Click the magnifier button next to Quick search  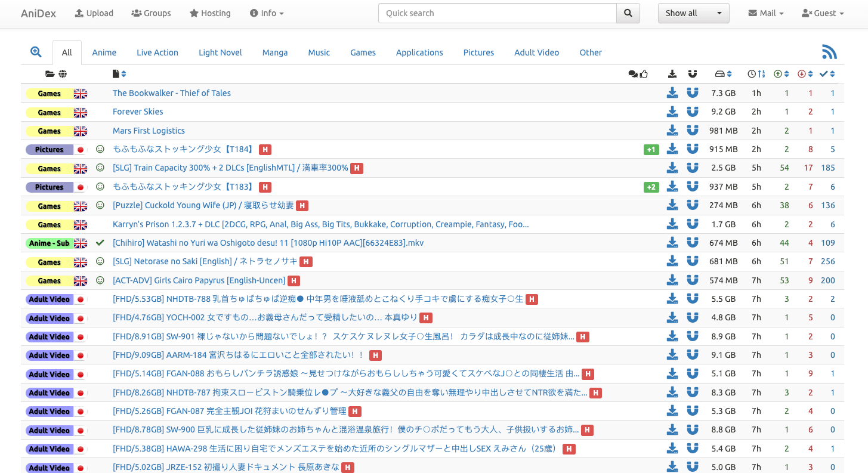point(628,13)
